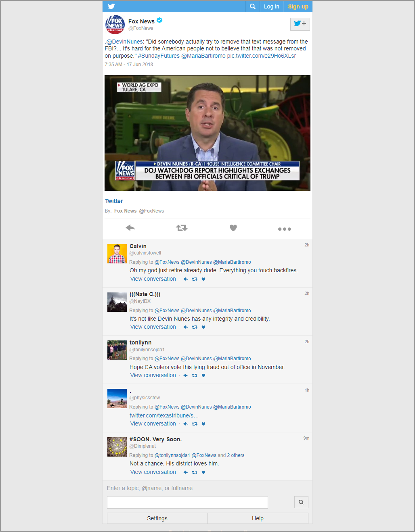Open @MariaBartiromo mention in main tweet

click(203, 56)
